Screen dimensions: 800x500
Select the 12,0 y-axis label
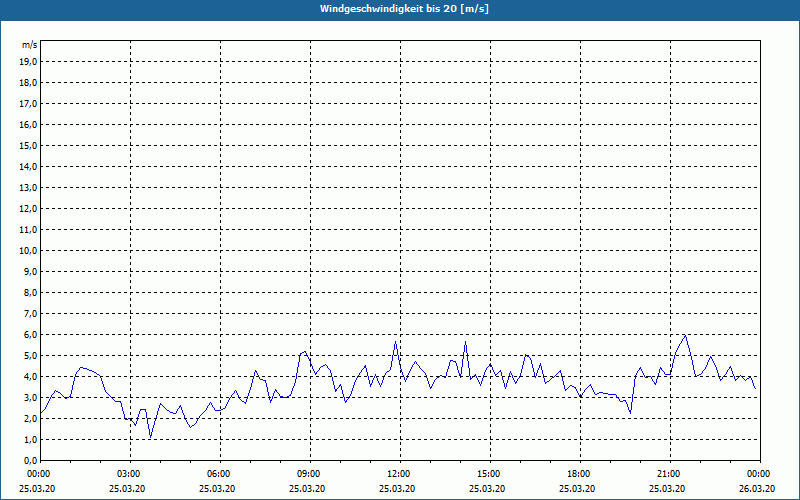(29, 209)
